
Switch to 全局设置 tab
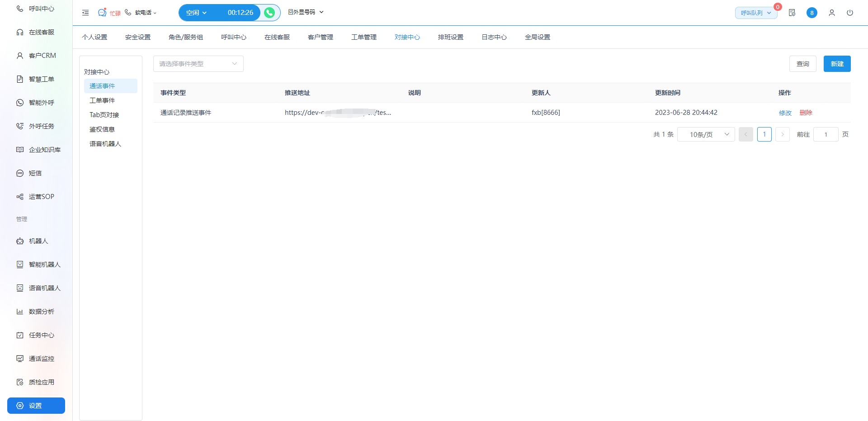click(538, 37)
